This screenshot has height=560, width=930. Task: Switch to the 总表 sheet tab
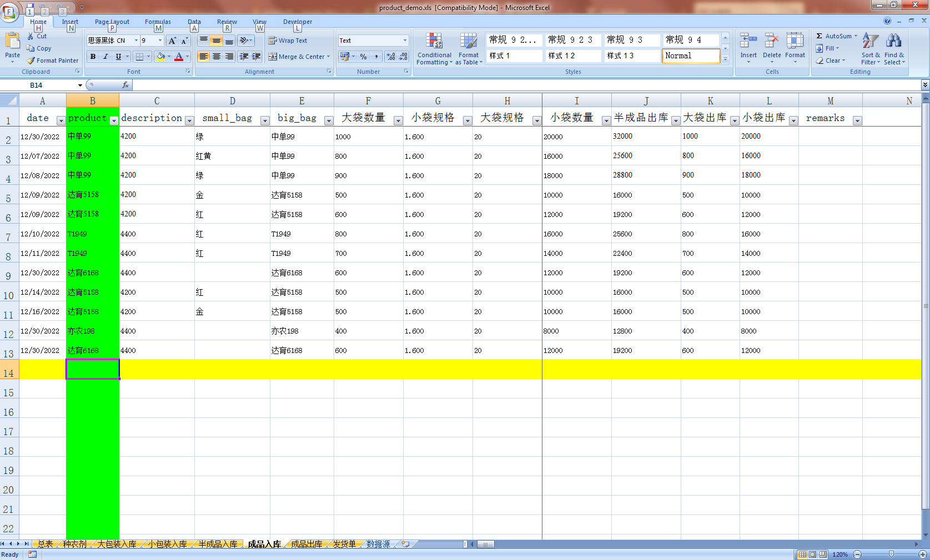click(x=46, y=544)
